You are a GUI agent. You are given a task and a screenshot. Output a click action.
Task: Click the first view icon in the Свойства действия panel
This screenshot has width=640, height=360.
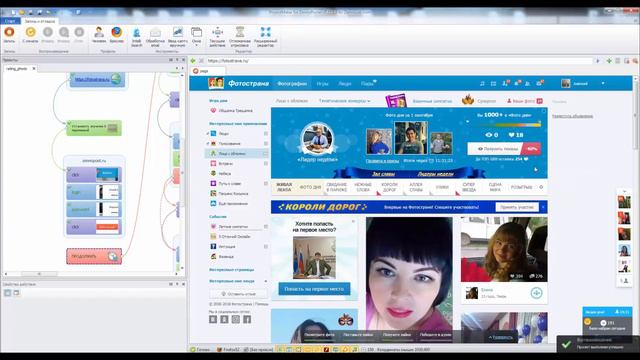tap(8, 293)
